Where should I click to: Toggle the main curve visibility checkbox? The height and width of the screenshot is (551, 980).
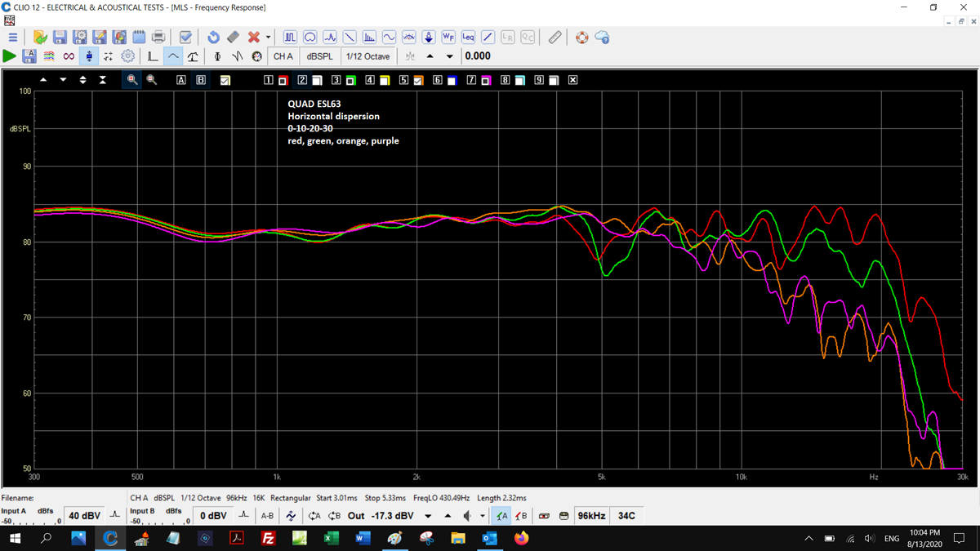pos(225,81)
